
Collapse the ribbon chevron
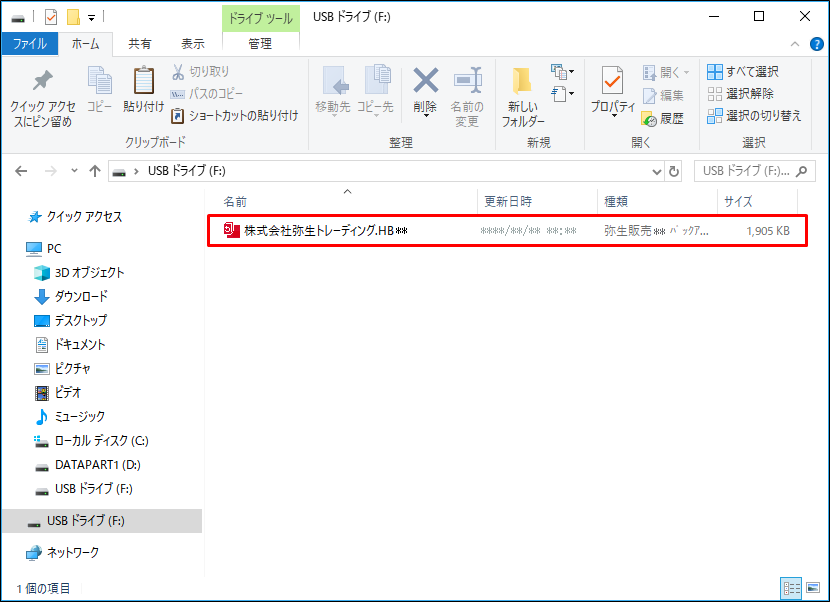click(795, 44)
